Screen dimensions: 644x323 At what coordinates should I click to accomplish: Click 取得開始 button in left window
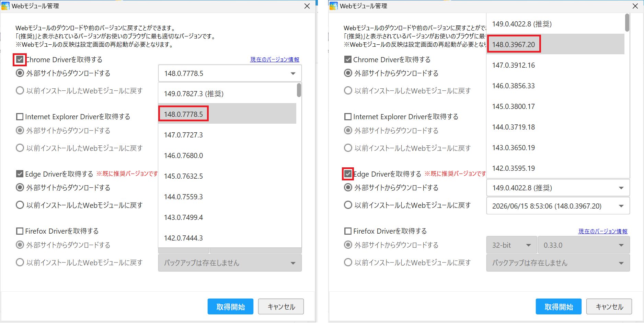click(x=230, y=307)
